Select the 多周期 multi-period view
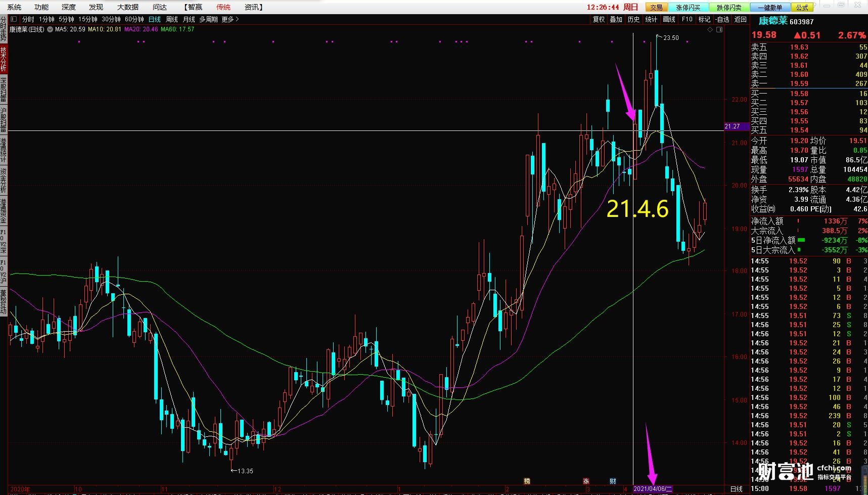 click(x=208, y=19)
